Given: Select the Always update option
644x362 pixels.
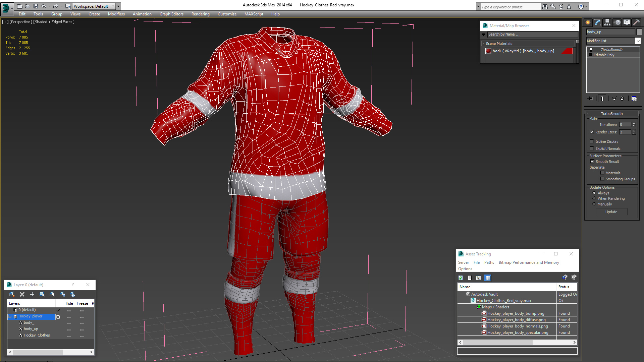Looking at the screenshot, I should [594, 193].
